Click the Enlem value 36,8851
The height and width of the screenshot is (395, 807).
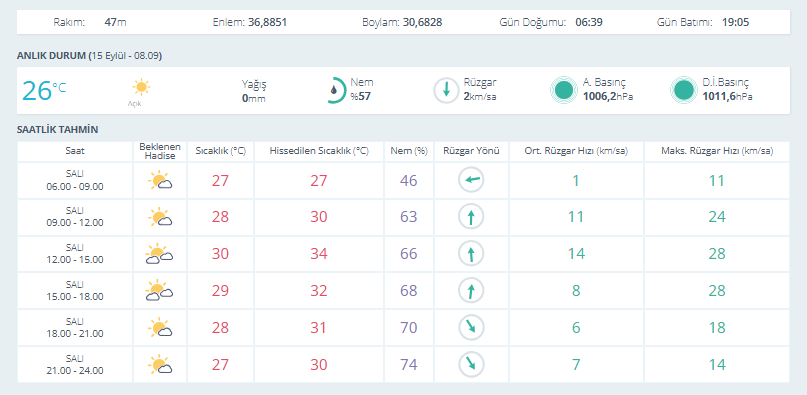267,23
